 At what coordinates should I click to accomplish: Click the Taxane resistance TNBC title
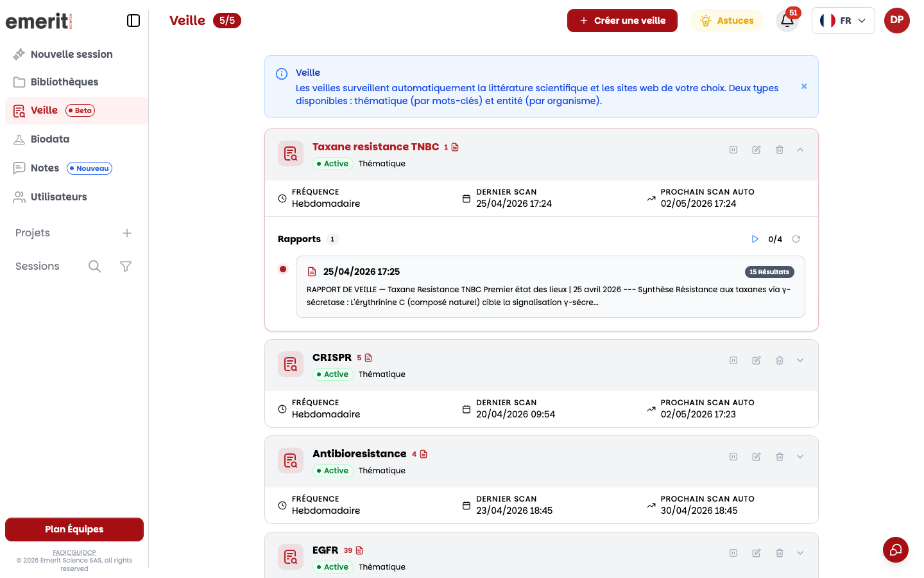376,147
